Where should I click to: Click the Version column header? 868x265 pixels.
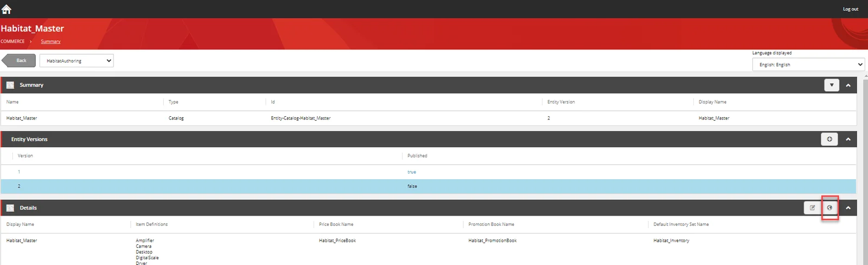coord(25,156)
